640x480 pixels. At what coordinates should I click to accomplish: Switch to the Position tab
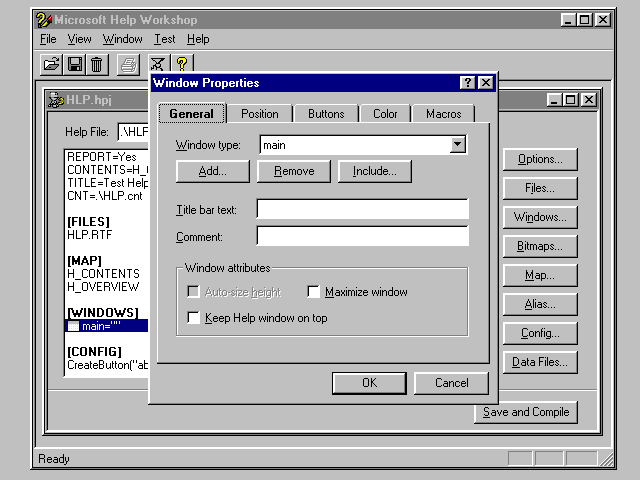[x=260, y=114]
